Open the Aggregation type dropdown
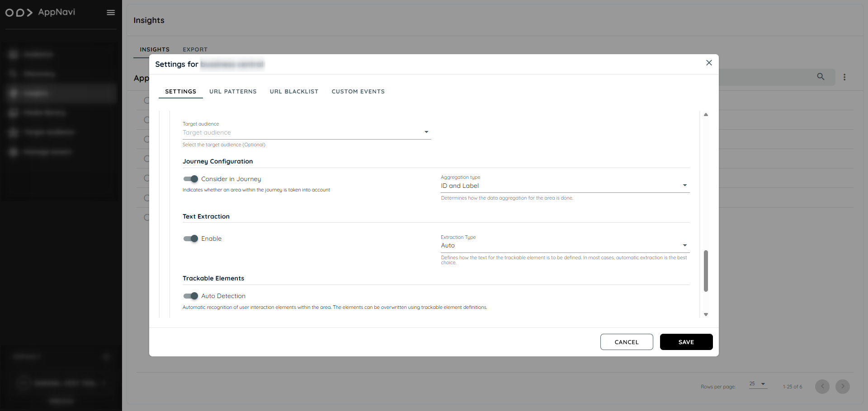 point(565,186)
